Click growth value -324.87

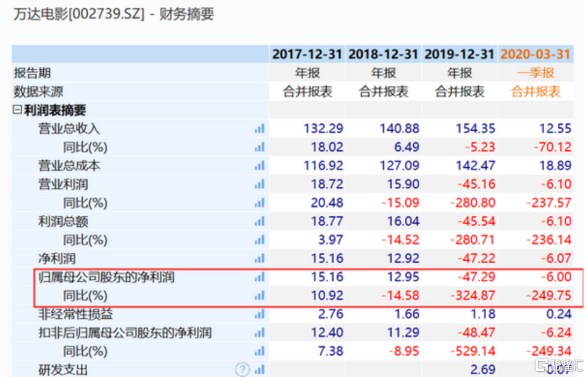[473, 296]
